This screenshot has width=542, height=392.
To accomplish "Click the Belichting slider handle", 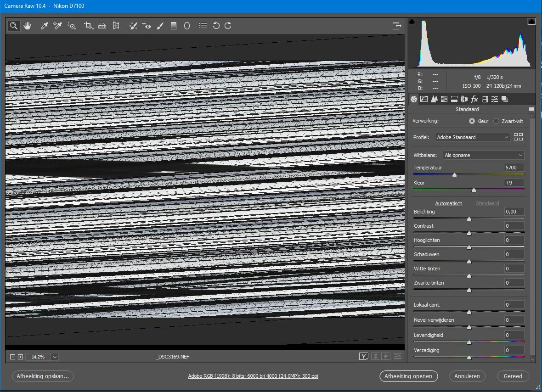I will pyautogui.click(x=469, y=219).
